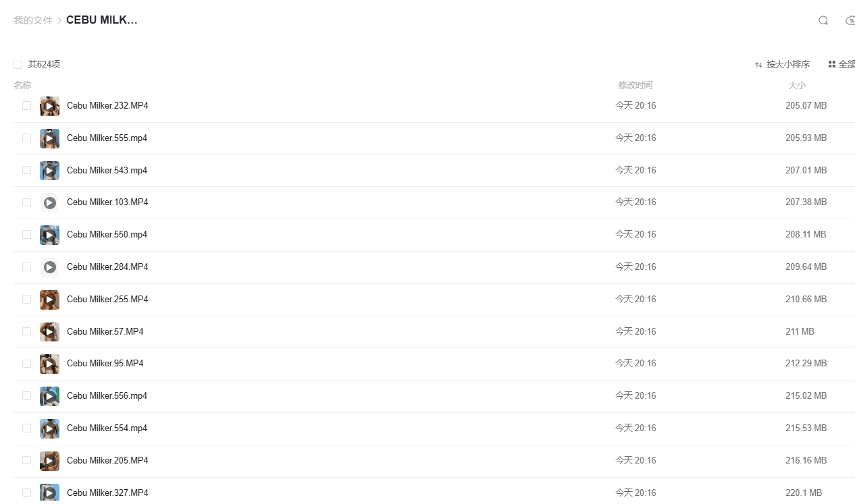Toggle checkbox for Cebu Milker.205.MP4
This screenshot has height=504, width=855.
point(26,460)
